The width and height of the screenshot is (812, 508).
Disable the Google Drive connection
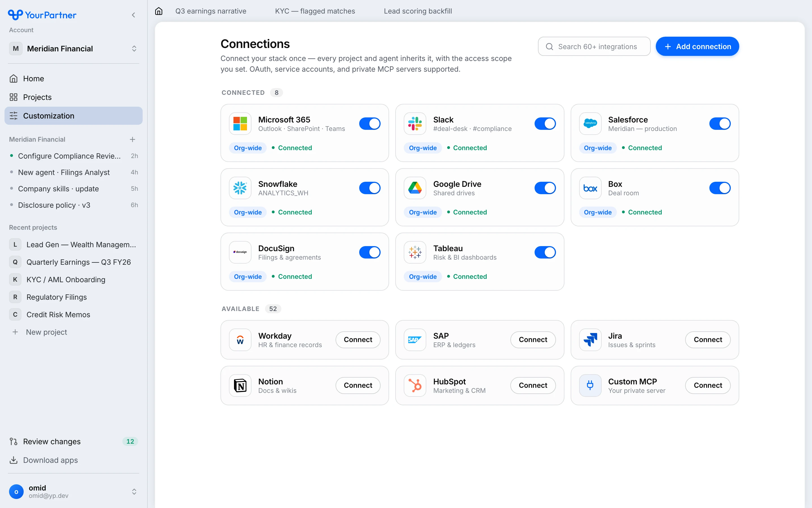pyautogui.click(x=545, y=188)
